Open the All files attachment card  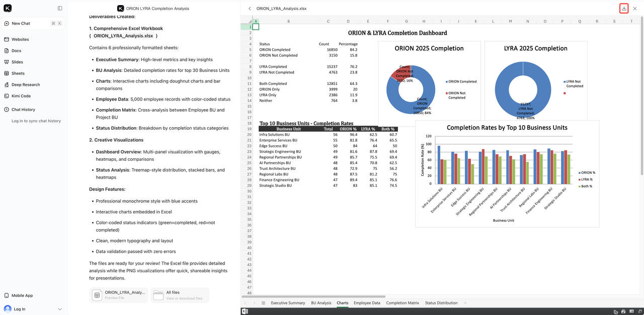click(x=180, y=295)
